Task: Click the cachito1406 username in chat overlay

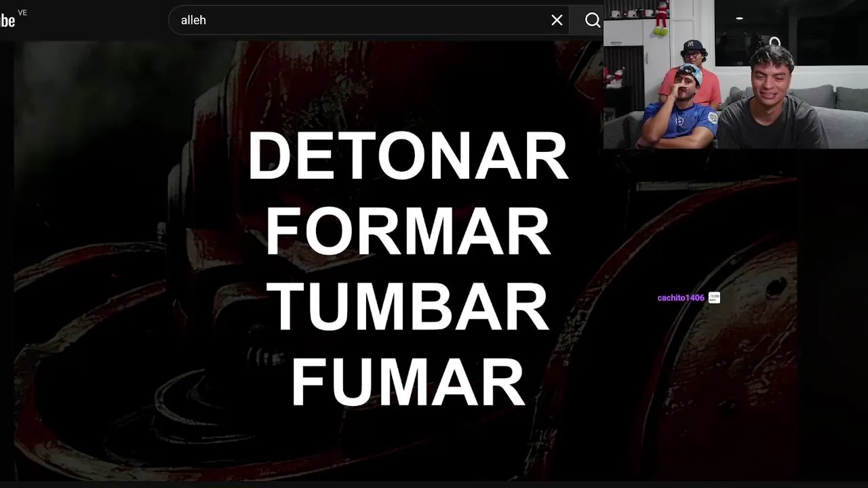Action: tap(681, 298)
